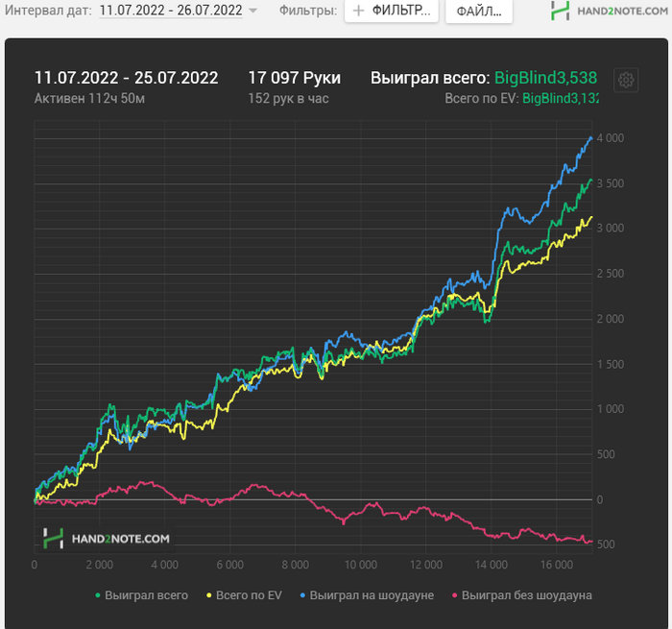The image size is (672, 629).
Task: Click the green dot next to Выиграл всего
Action: pyautogui.click(x=98, y=595)
